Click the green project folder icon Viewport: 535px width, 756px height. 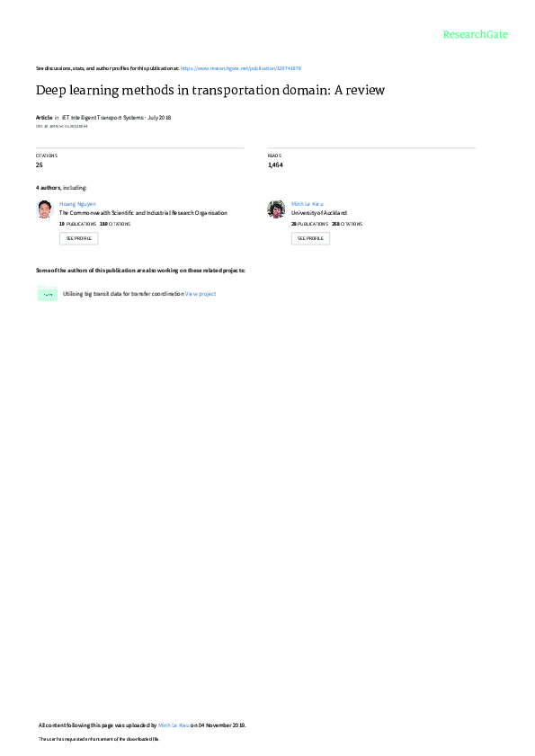pyautogui.click(x=48, y=293)
